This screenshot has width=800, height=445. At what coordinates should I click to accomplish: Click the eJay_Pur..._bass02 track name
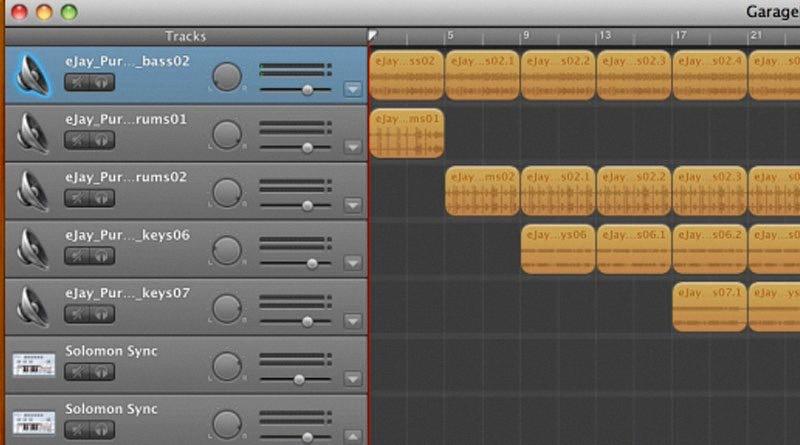pos(127,61)
